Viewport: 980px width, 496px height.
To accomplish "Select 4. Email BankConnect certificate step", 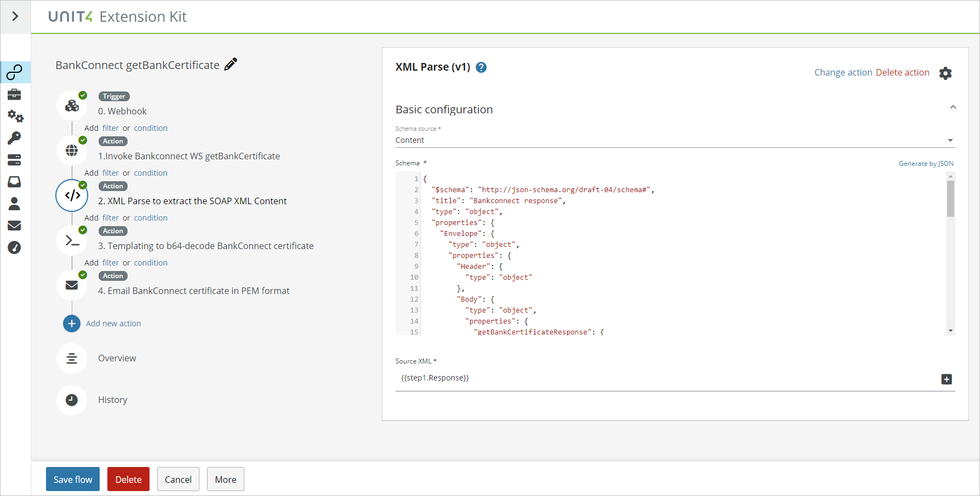I will coord(194,291).
